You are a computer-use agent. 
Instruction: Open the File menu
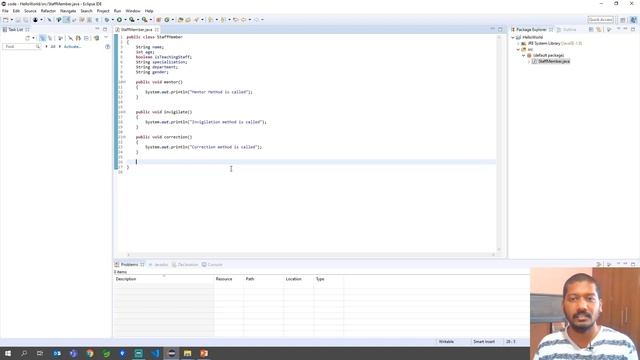[x=5, y=11]
